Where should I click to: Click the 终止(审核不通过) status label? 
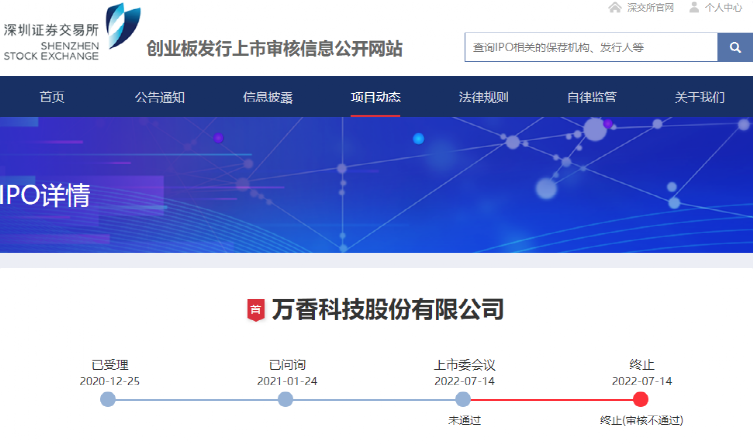click(642, 421)
